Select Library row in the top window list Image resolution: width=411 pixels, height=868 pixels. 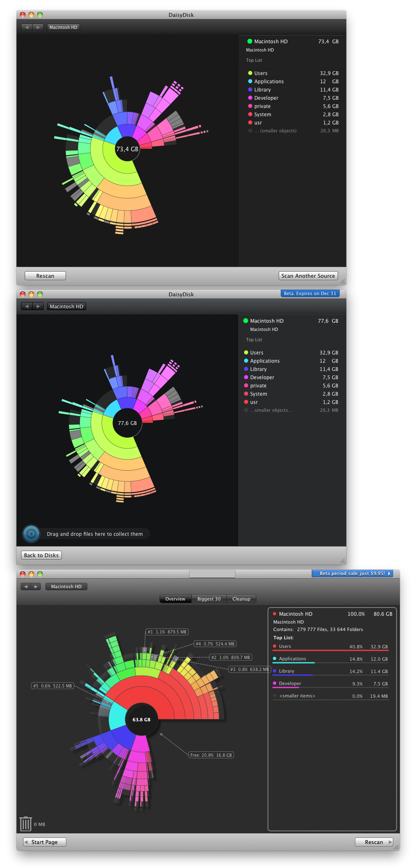293,90
